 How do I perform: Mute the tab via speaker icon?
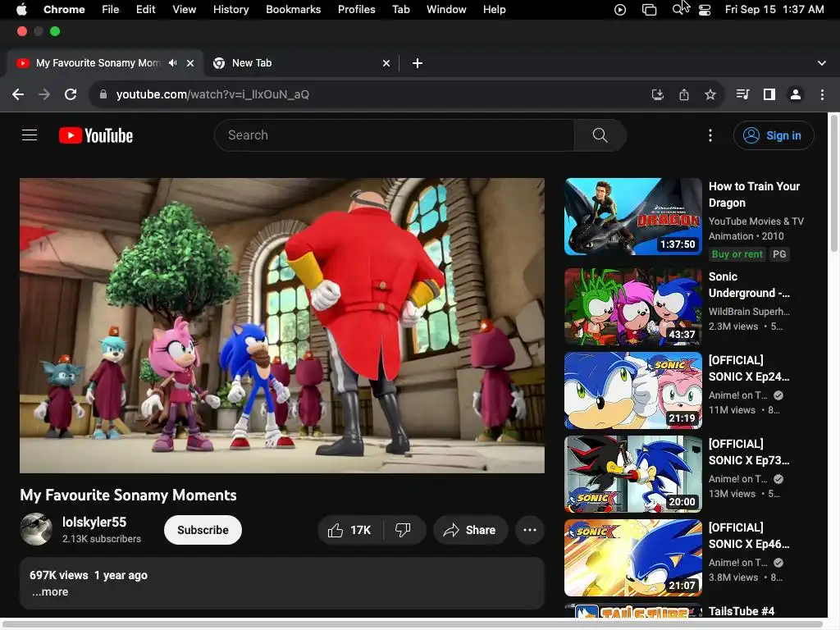pyautogui.click(x=172, y=63)
